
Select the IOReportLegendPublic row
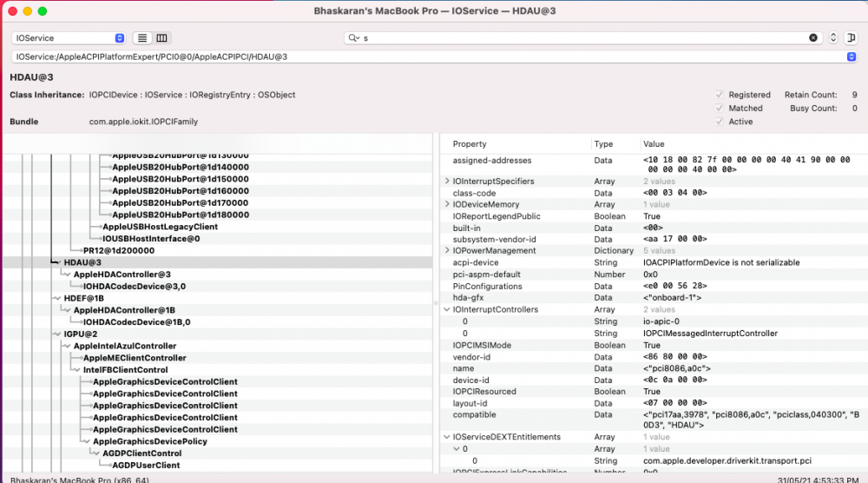pos(654,216)
